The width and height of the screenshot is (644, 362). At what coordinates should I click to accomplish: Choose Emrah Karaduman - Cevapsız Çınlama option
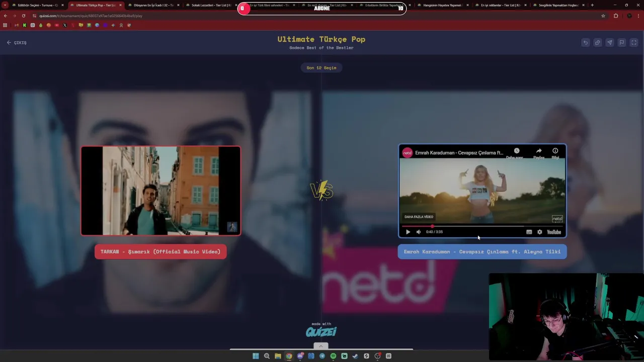(x=482, y=252)
